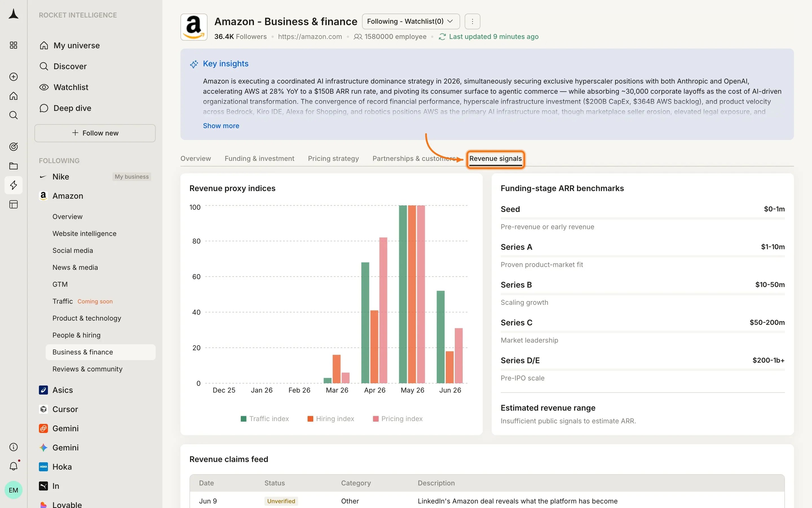Image resolution: width=812 pixels, height=508 pixels.
Task: Click Show more in Key insights
Action: pyautogui.click(x=221, y=126)
